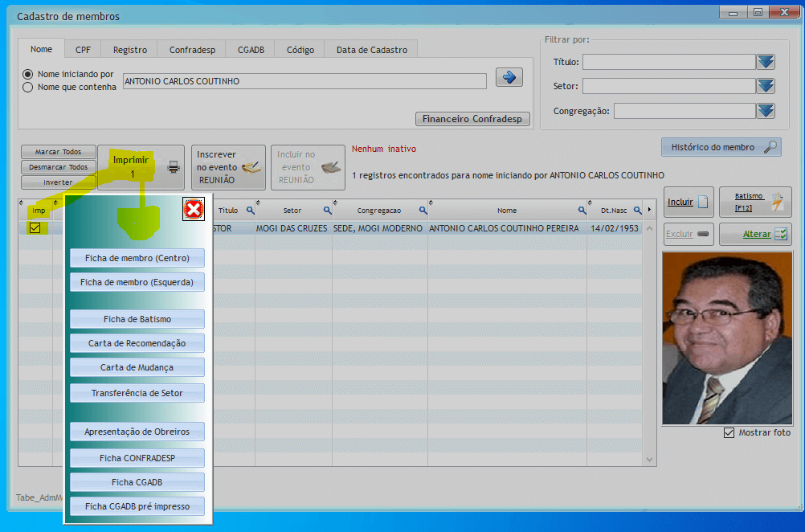The height and width of the screenshot is (532, 805).
Task: Open Histórico do membro search
Action: click(721, 147)
